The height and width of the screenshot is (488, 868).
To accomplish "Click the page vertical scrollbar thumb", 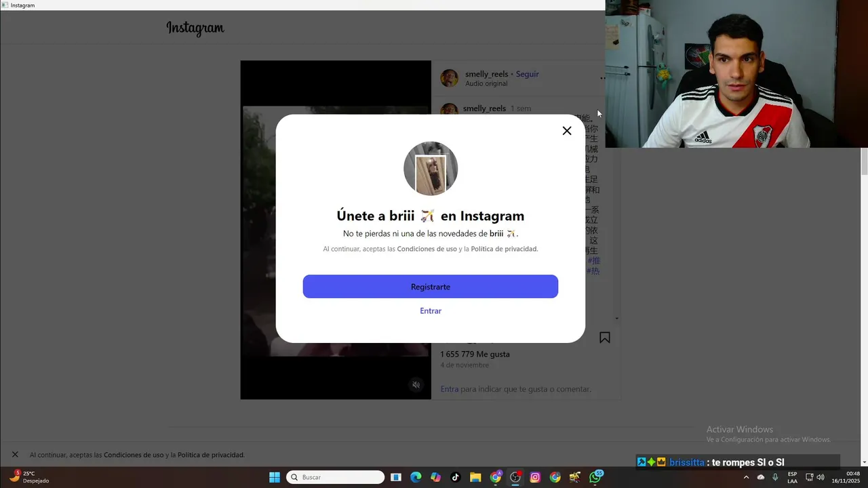I will coord(864,161).
